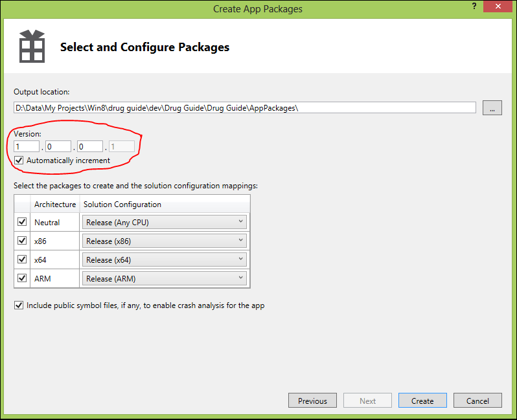This screenshot has width=517, height=420.
Task: Toggle the Automatically increment checkbox
Action: click(19, 160)
